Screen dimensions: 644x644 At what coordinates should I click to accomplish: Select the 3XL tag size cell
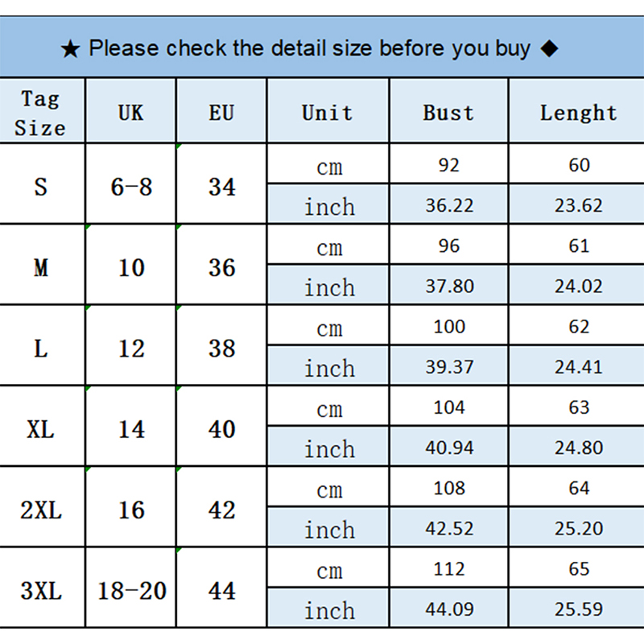click(x=41, y=591)
